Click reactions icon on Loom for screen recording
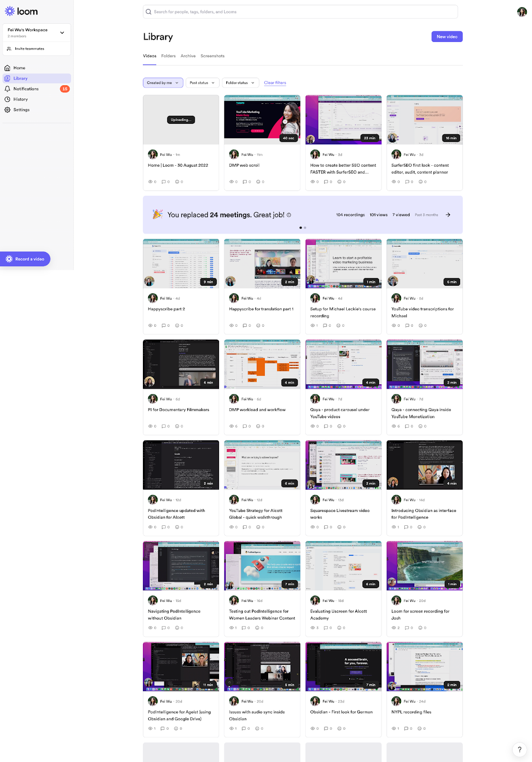 pyautogui.click(x=421, y=628)
